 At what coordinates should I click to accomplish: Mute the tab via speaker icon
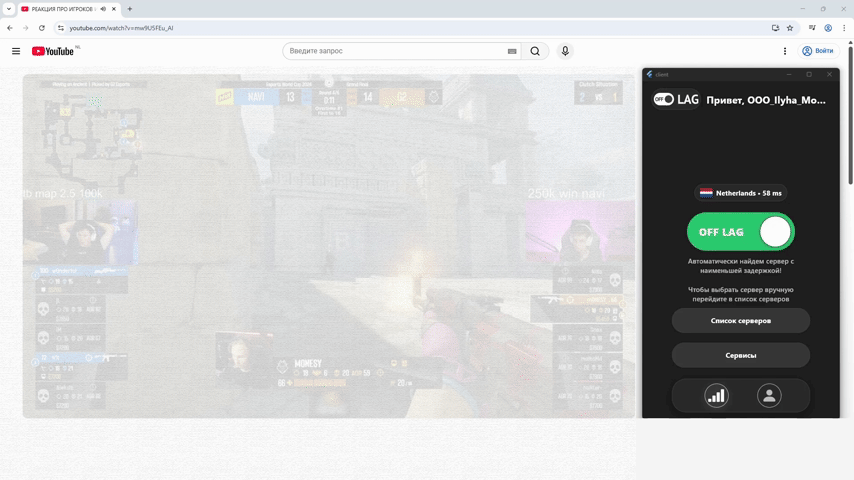tap(103, 9)
